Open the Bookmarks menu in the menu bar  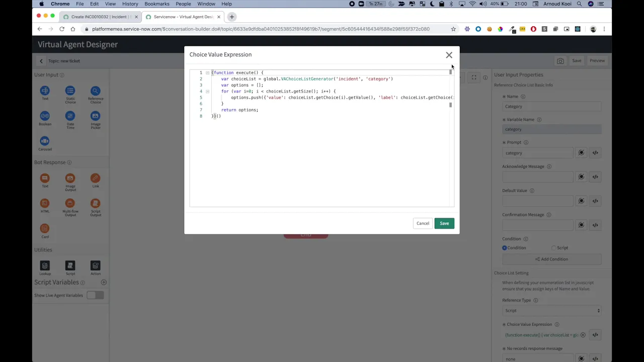(x=156, y=4)
